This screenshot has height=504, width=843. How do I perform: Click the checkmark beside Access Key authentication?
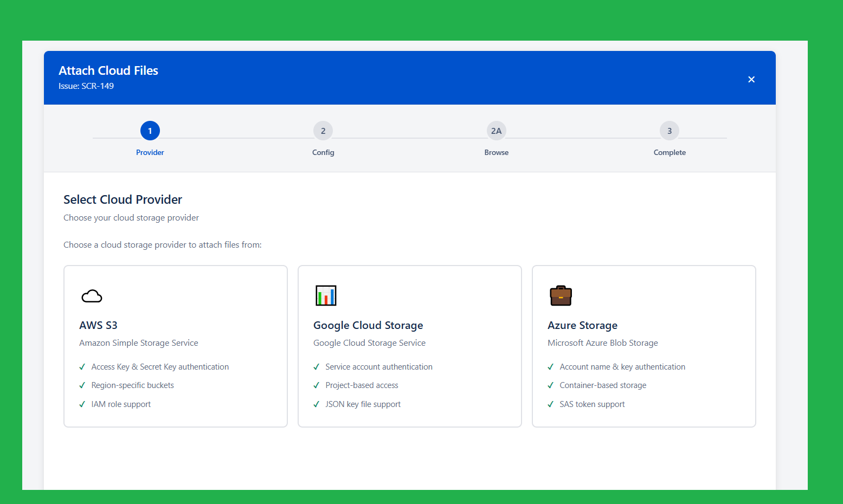(x=82, y=367)
